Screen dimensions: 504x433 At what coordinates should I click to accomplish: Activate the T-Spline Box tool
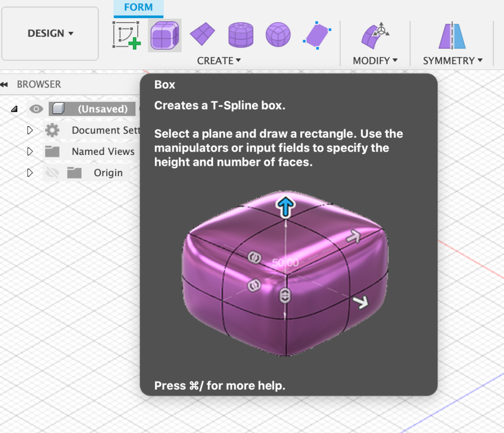(x=164, y=35)
